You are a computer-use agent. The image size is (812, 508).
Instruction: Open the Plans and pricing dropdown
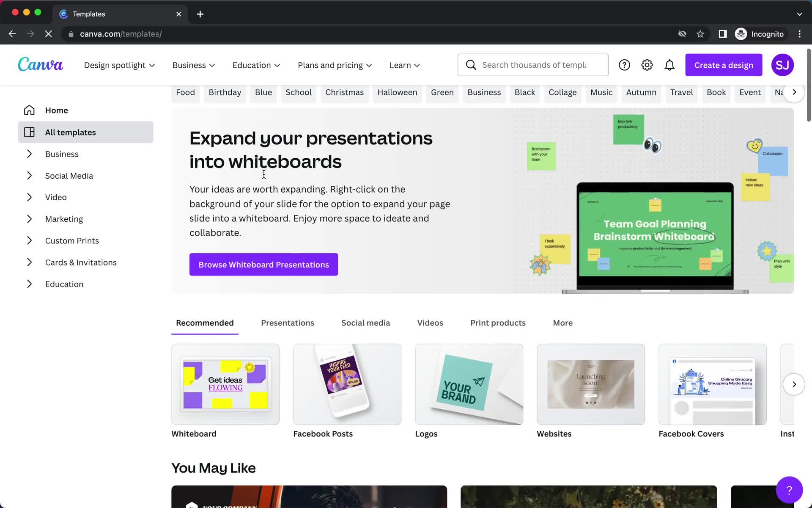coord(335,65)
